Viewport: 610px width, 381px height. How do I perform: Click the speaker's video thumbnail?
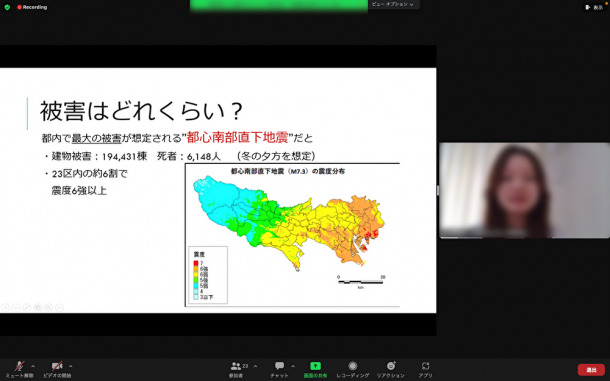[524, 190]
